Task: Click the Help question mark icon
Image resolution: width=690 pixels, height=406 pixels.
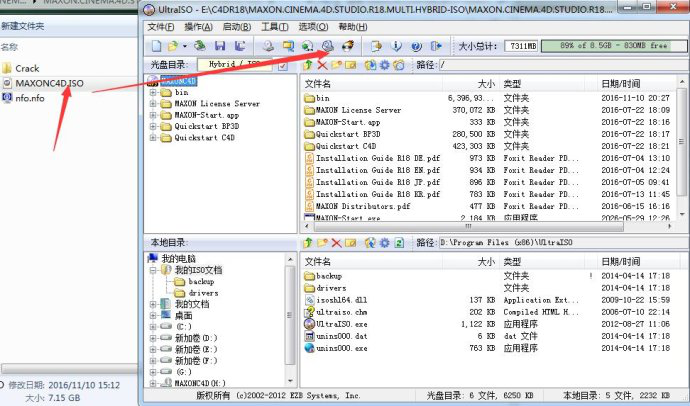Action: (x=416, y=46)
